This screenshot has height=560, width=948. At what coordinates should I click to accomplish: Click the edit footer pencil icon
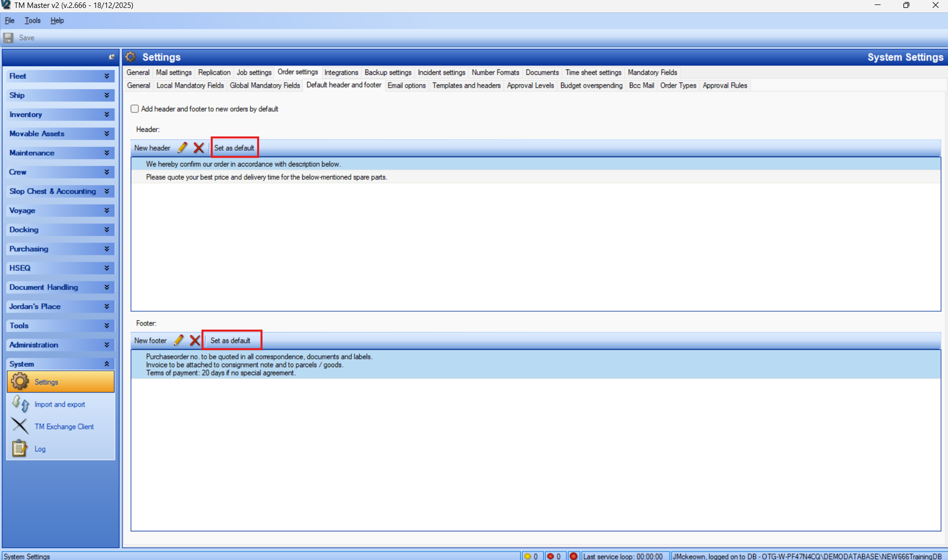point(179,340)
